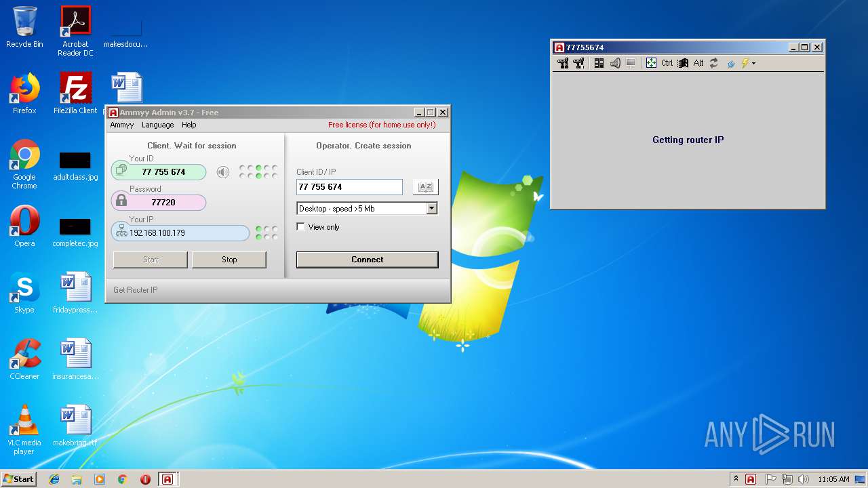Open the Help menu
This screenshot has width=868, height=488.
[189, 125]
